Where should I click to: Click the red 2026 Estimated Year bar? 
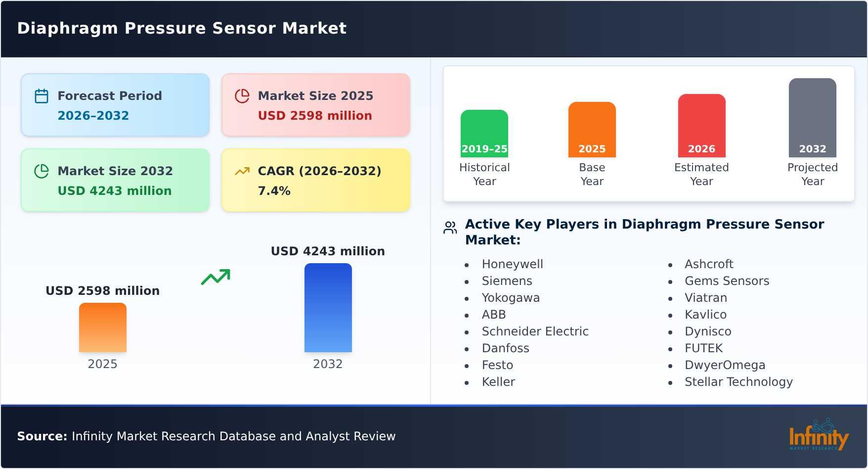pyautogui.click(x=702, y=126)
